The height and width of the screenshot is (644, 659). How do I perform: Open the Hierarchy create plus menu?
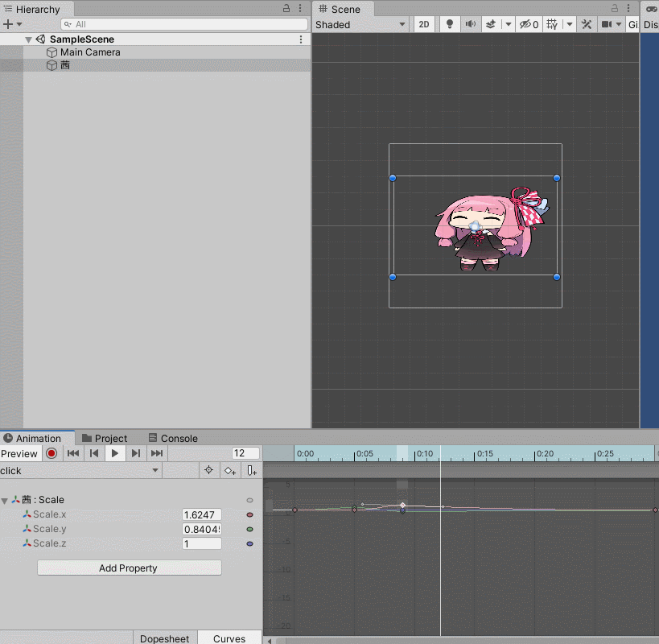[x=7, y=24]
